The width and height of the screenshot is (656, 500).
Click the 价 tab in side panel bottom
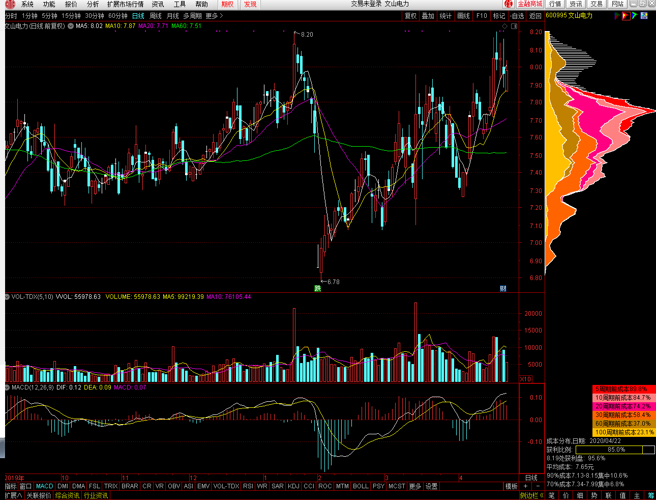pos(566,496)
